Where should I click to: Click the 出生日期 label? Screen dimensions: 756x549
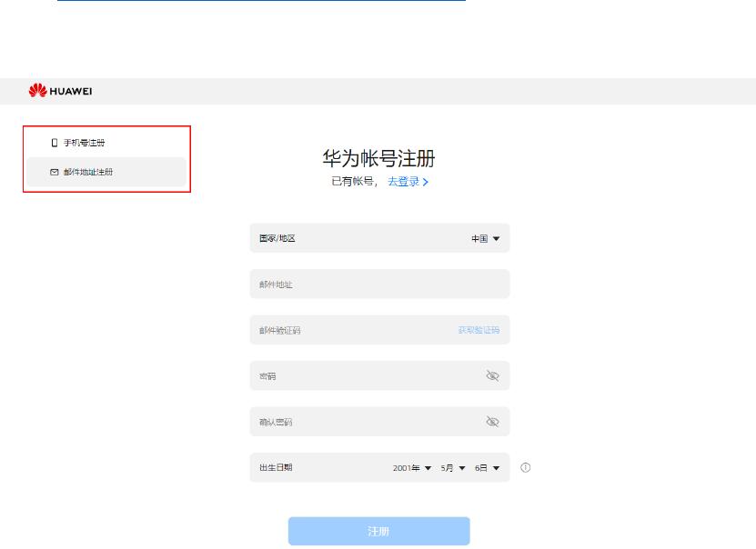(276, 467)
